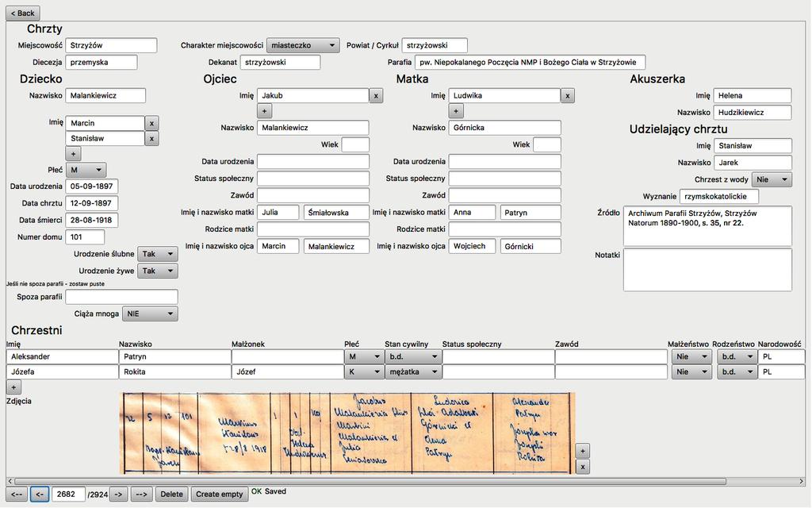
Task: Click father's Zawód field
Action: 313,195
